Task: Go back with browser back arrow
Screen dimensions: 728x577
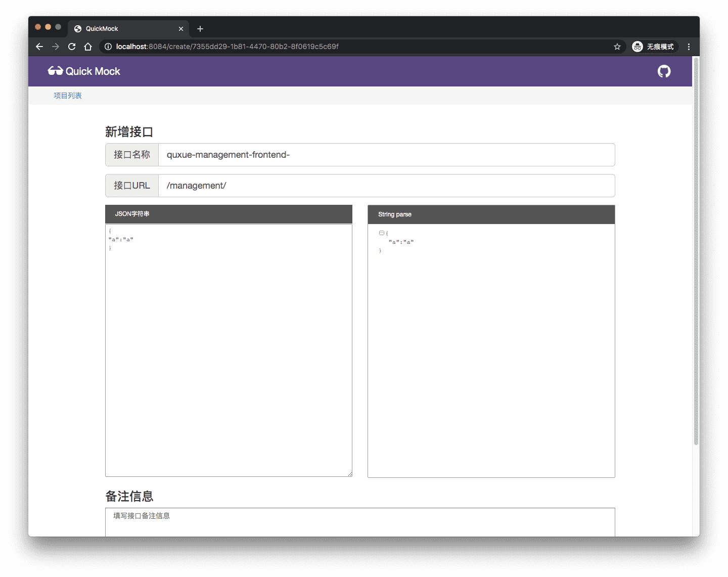Action: [39, 47]
